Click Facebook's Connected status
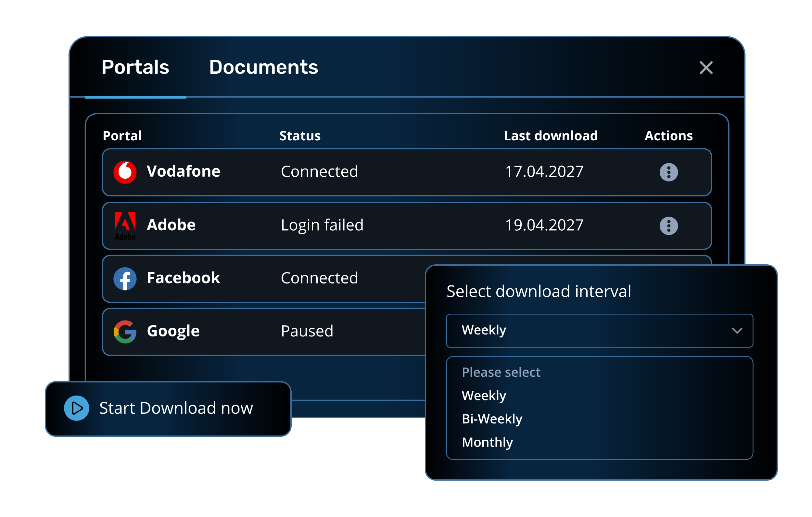 tap(319, 278)
